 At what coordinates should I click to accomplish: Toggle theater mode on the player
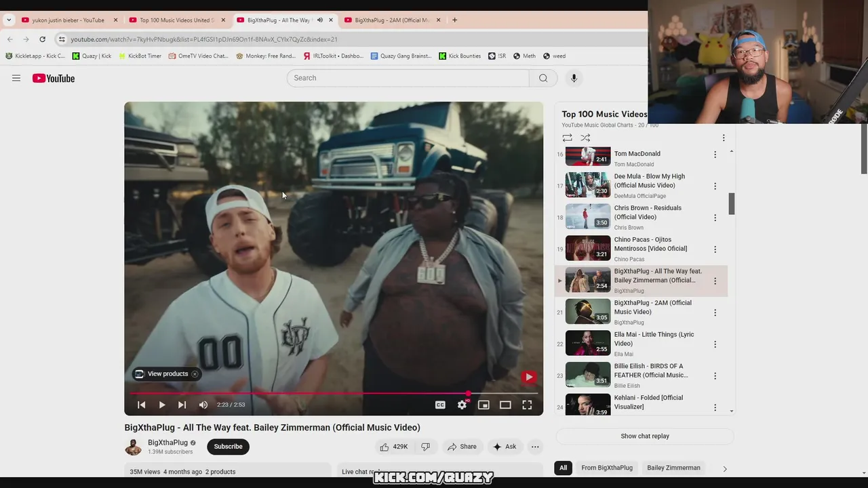[x=505, y=405]
